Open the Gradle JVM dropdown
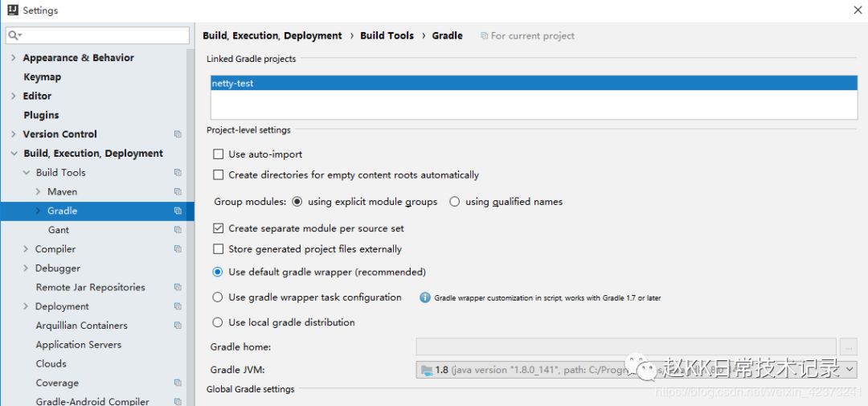Viewport: 868px width, 406px height. coord(850,370)
